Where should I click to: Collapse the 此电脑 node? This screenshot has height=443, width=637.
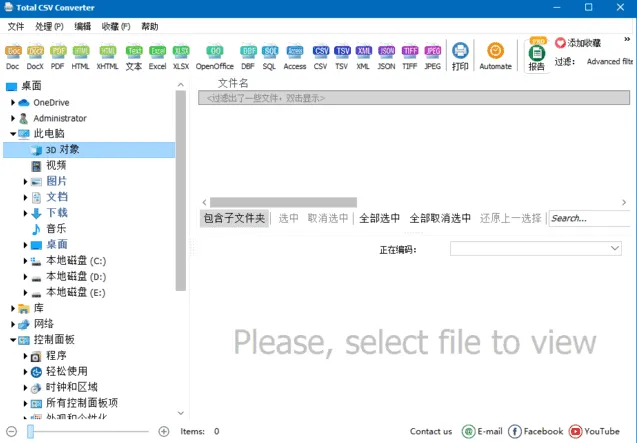pos(13,134)
